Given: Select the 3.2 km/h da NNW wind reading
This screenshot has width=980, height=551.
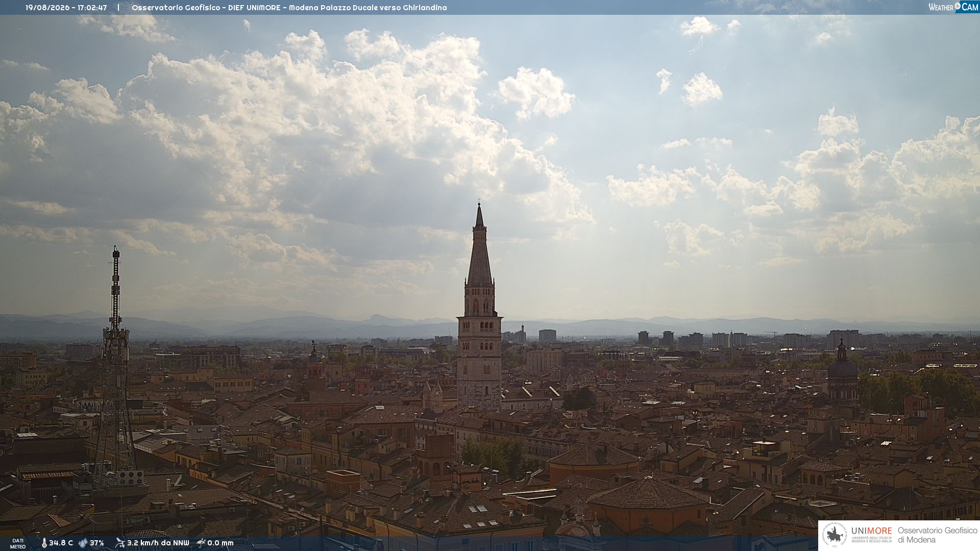Looking at the screenshot, I should pos(158,543).
